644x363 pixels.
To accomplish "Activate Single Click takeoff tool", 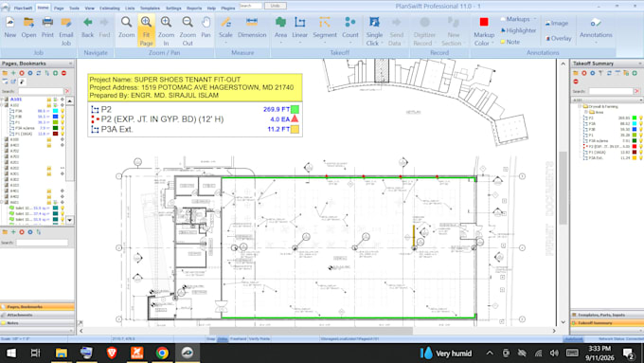I will pos(374,31).
